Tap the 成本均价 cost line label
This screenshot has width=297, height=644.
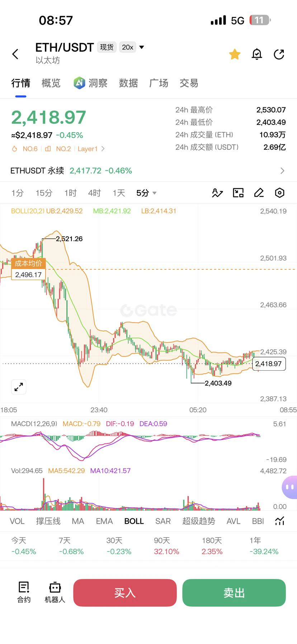point(28,263)
